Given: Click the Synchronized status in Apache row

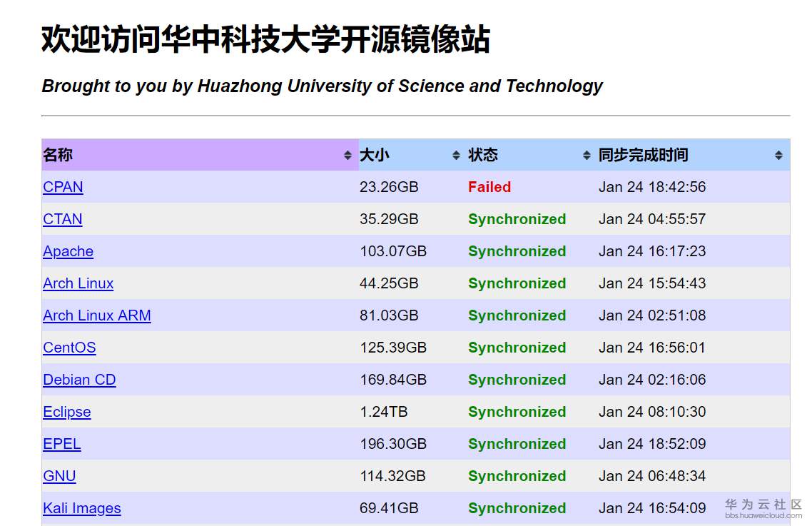Looking at the screenshot, I should [517, 251].
